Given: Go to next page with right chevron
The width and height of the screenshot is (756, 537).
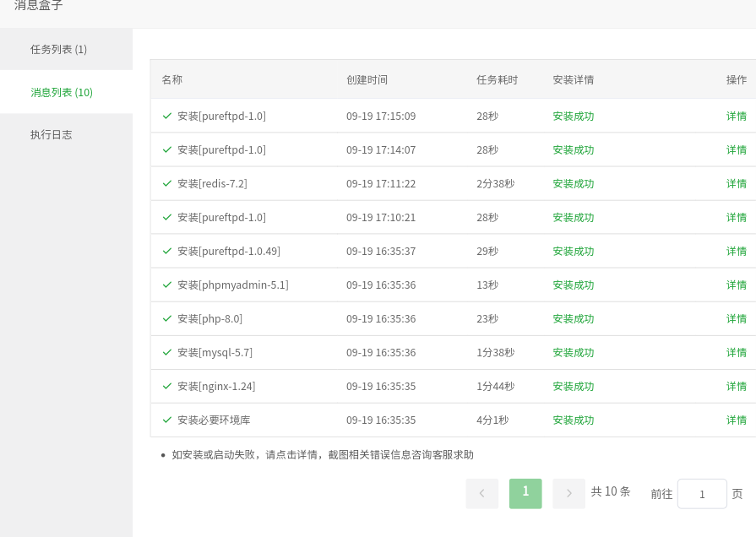Looking at the screenshot, I should 569,493.
